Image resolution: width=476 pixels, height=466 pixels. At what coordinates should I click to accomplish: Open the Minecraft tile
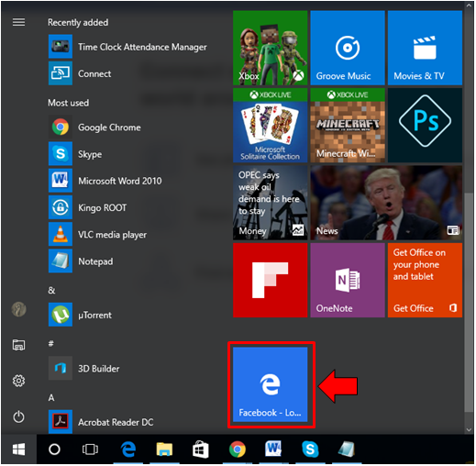(348, 126)
